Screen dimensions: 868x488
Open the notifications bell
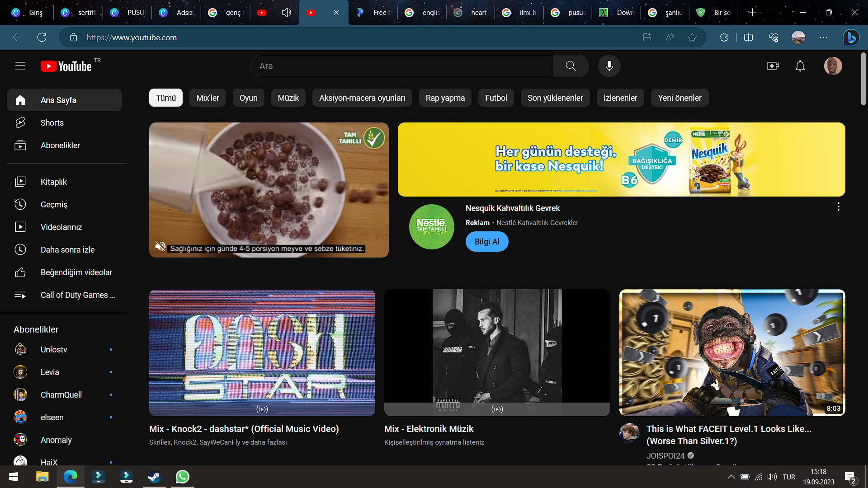click(x=800, y=66)
